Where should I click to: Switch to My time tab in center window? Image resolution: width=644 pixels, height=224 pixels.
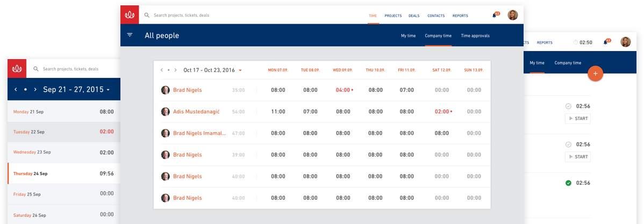(408, 35)
